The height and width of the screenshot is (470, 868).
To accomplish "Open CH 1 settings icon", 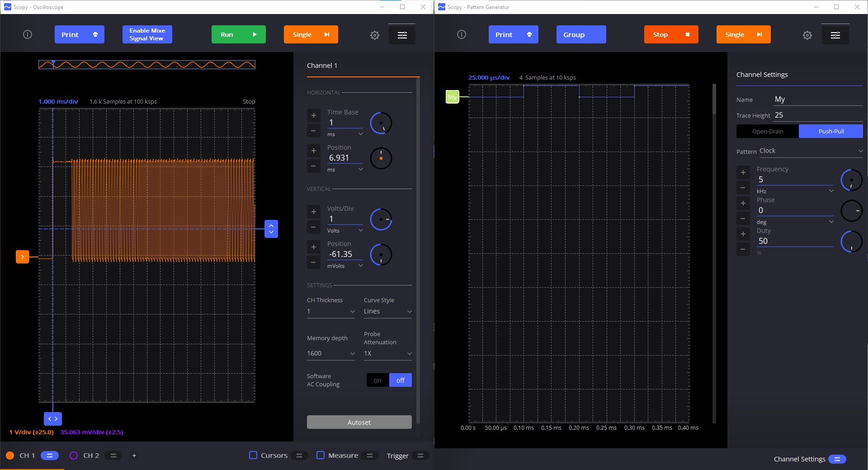I will (x=50, y=456).
